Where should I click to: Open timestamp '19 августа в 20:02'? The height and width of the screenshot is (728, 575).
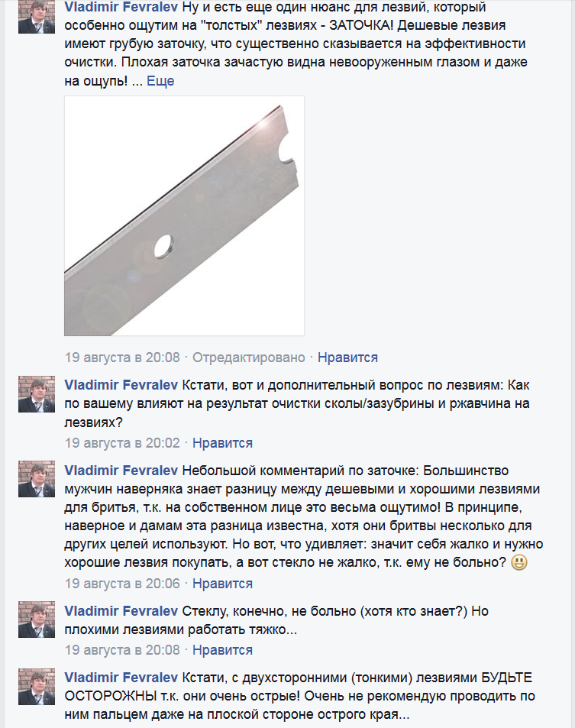click(122, 443)
